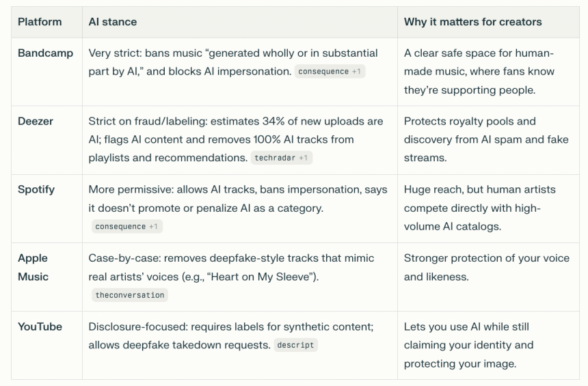Select the Apple Music platform cell
Viewport: 588px width, 386px height.
coord(33,267)
